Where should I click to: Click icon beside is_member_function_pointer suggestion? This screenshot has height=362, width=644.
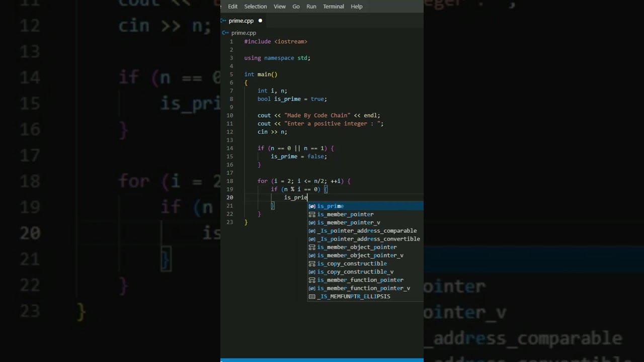312,280
